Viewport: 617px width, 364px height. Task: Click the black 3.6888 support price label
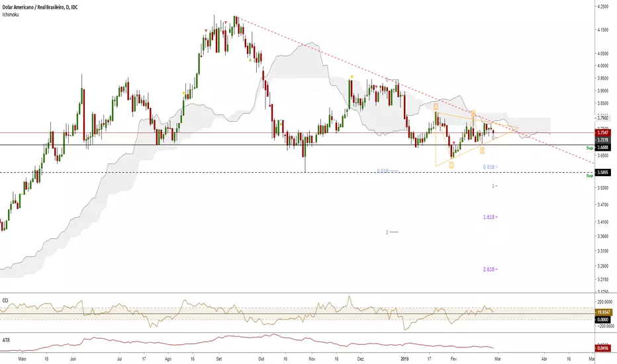603,148
